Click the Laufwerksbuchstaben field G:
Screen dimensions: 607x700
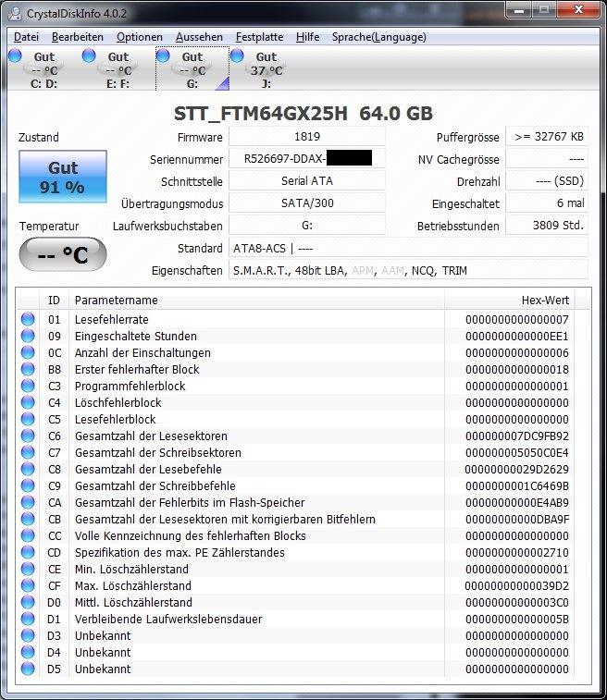[x=307, y=226]
